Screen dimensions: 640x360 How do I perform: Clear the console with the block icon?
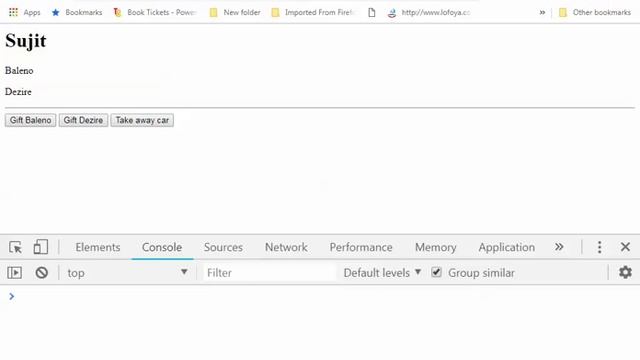tap(42, 273)
